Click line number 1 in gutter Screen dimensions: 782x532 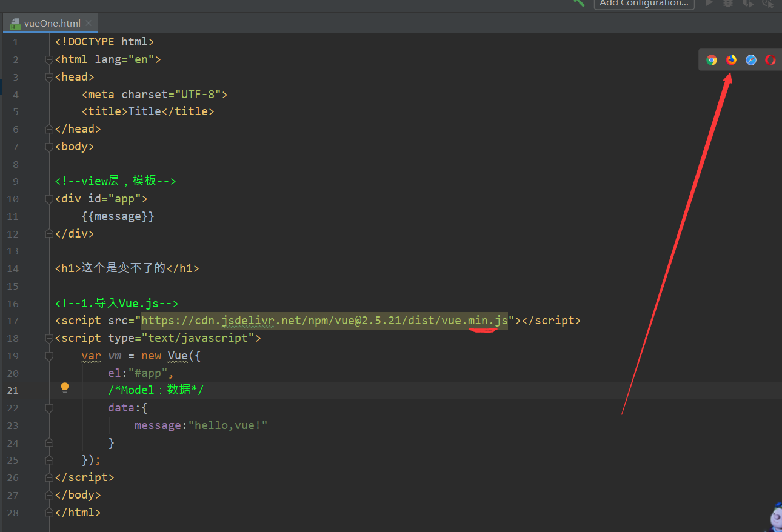point(15,42)
